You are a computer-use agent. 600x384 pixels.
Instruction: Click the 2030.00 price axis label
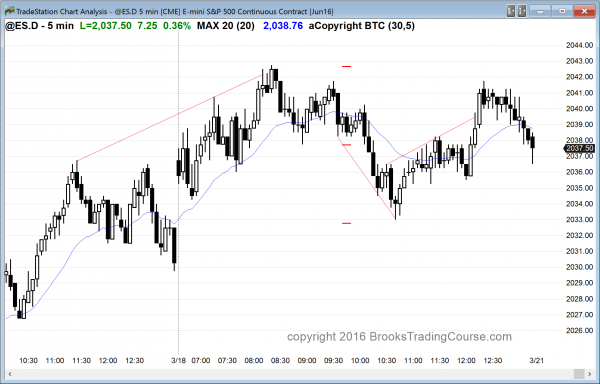pos(579,267)
